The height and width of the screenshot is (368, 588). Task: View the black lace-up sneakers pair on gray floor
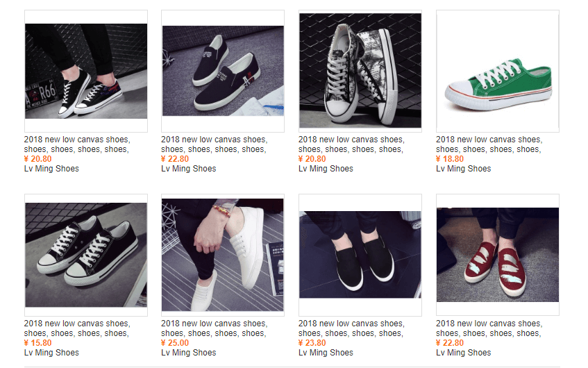85,255
